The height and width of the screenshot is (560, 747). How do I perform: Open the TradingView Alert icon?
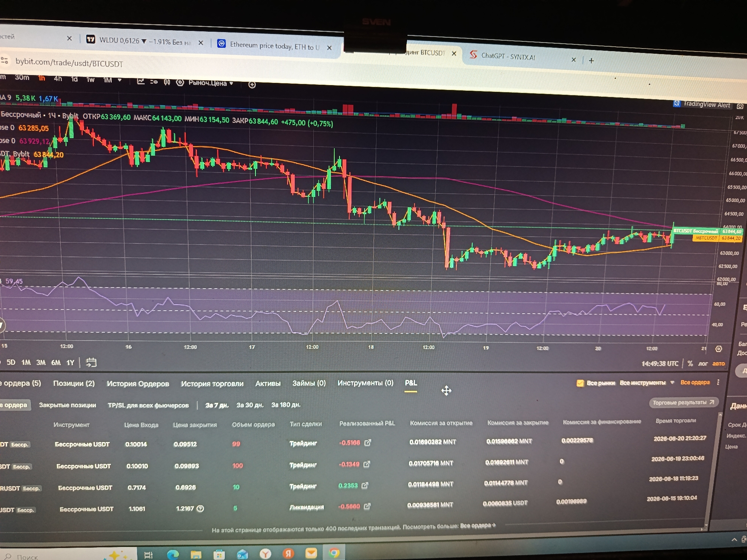click(677, 103)
